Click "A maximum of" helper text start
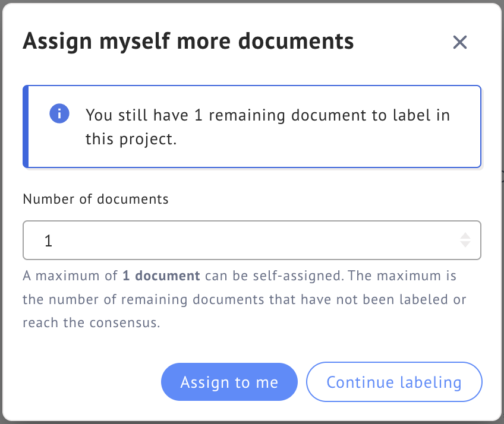Viewport: 504px width, 424px height. (70, 276)
